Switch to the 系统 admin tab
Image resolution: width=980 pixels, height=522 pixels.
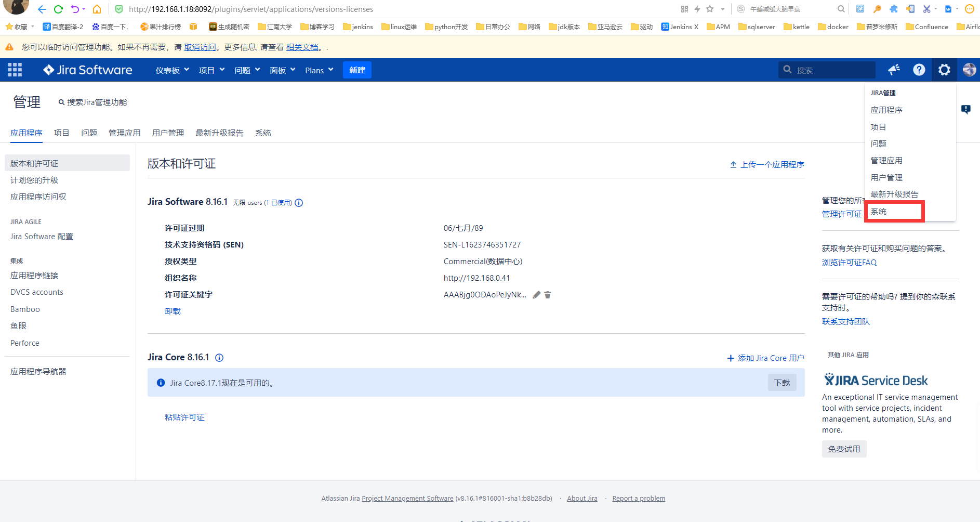tap(263, 133)
